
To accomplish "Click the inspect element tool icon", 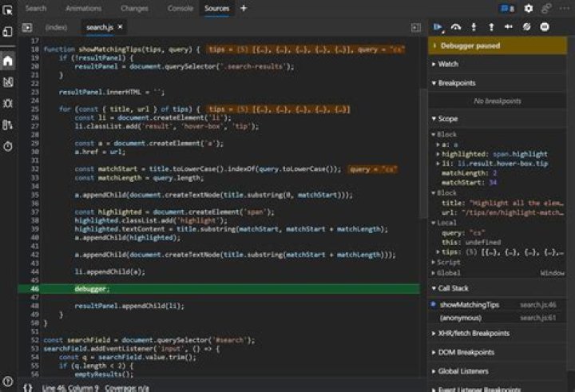I will click(8, 10).
